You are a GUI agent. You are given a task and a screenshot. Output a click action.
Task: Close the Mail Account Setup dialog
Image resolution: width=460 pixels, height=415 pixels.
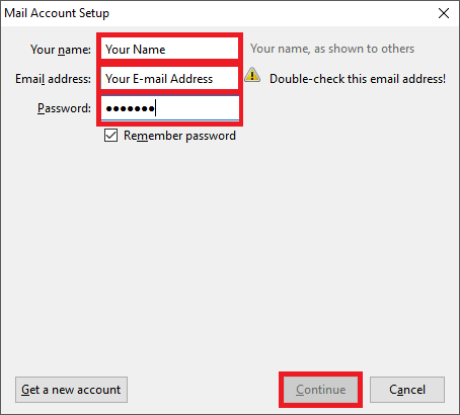click(x=444, y=13)
